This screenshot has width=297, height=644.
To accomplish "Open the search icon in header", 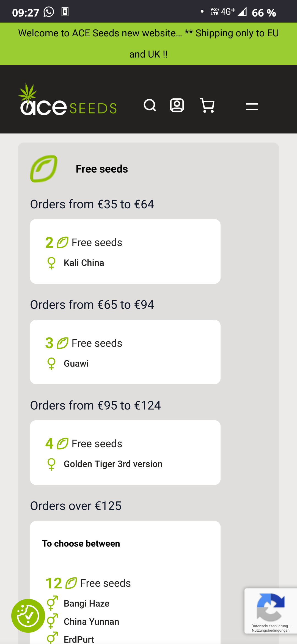I will point(150,105).
